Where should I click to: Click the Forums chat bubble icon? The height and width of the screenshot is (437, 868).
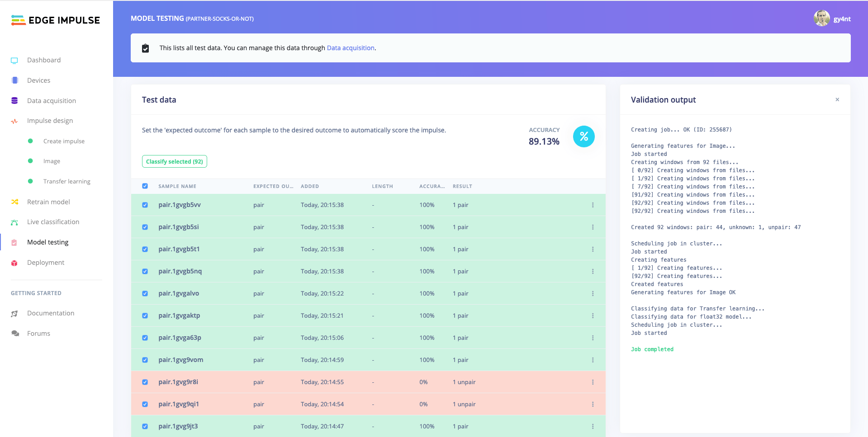[15, 334]
